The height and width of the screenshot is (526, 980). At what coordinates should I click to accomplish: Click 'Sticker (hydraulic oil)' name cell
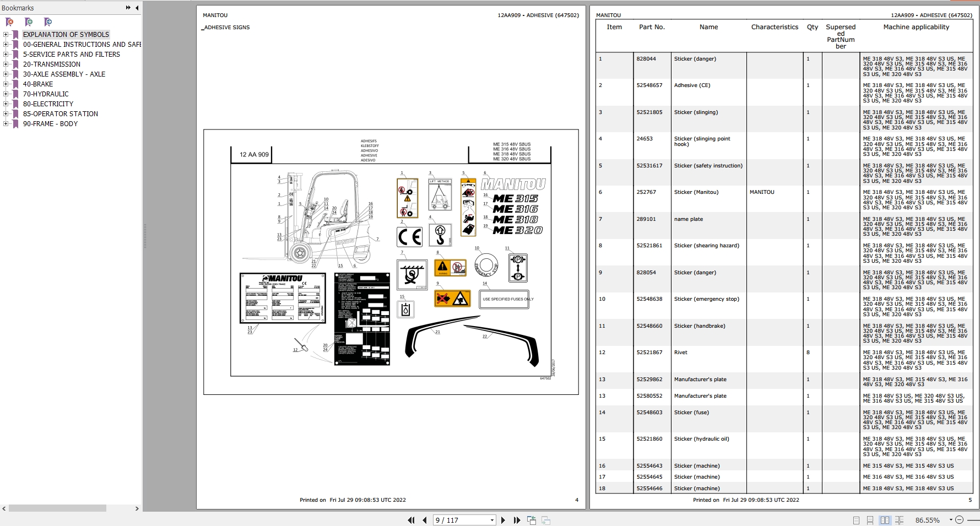click(x=701, y=439)
